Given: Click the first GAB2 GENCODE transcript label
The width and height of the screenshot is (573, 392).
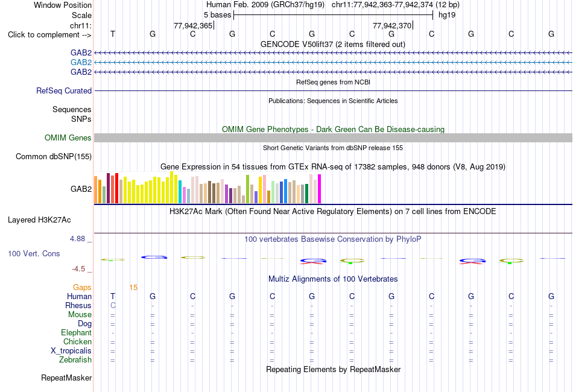Looking at the screenshot, I should coord(81,52).
